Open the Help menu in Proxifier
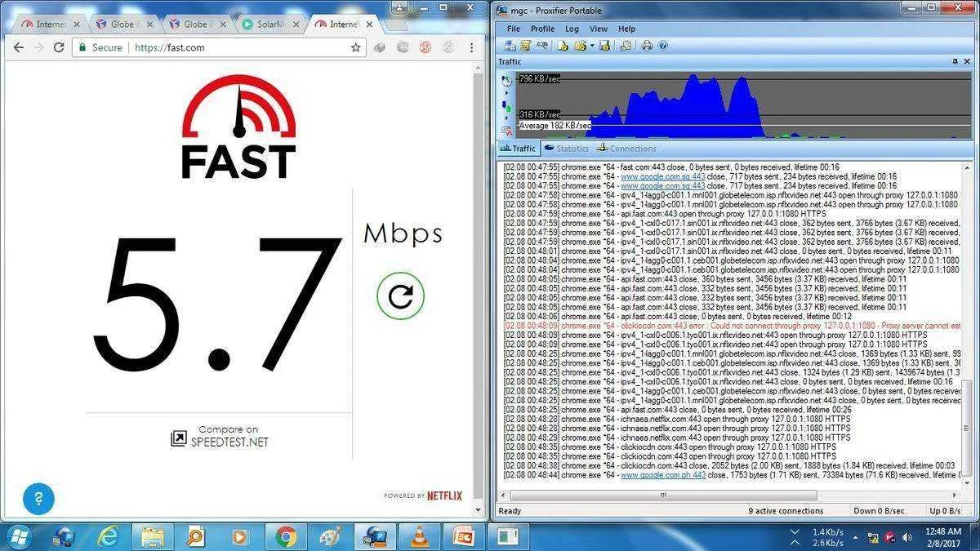Screen dimensions: 980x551 pos(626,29)
